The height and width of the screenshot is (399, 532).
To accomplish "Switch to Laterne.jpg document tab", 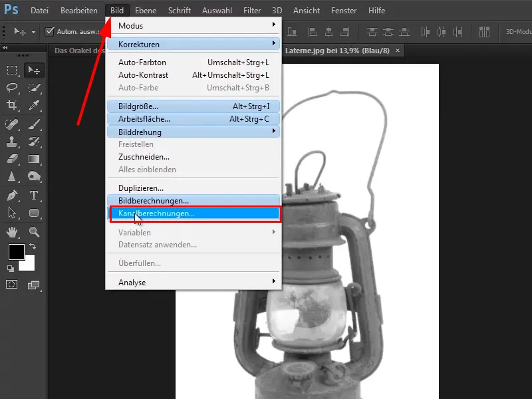I will point(337,51).
